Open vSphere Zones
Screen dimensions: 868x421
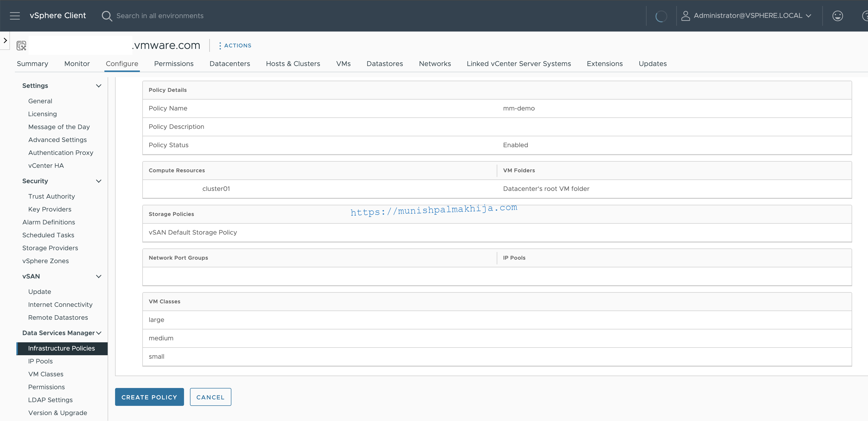pos(45,261)
